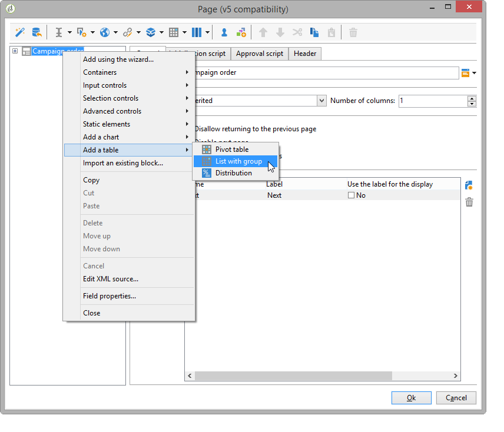Toggle the 'No' checkbox in the Next row
Viewport: 504px width, 432px height.
point(351,195)
